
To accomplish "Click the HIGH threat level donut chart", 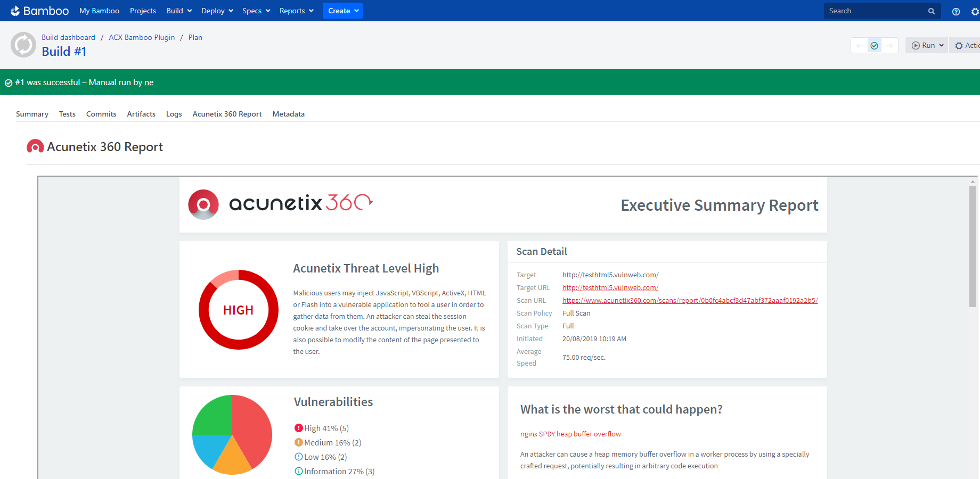I will (239, 310).
